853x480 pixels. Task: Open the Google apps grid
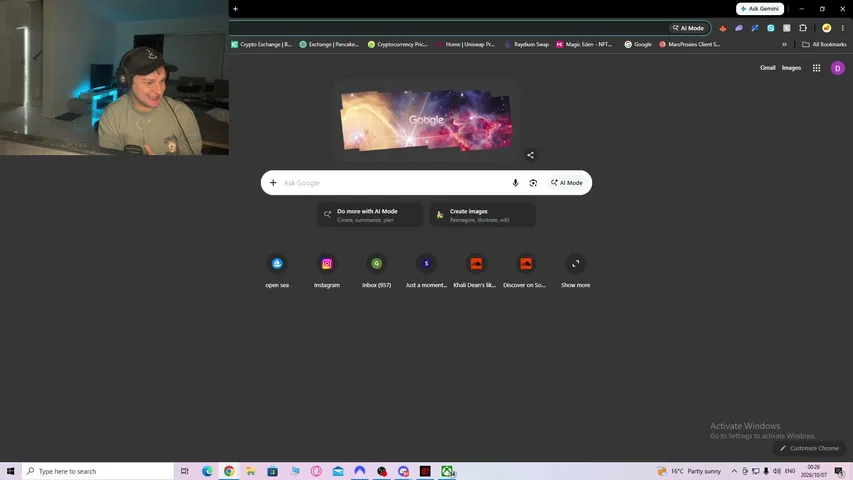click(817, 67)
